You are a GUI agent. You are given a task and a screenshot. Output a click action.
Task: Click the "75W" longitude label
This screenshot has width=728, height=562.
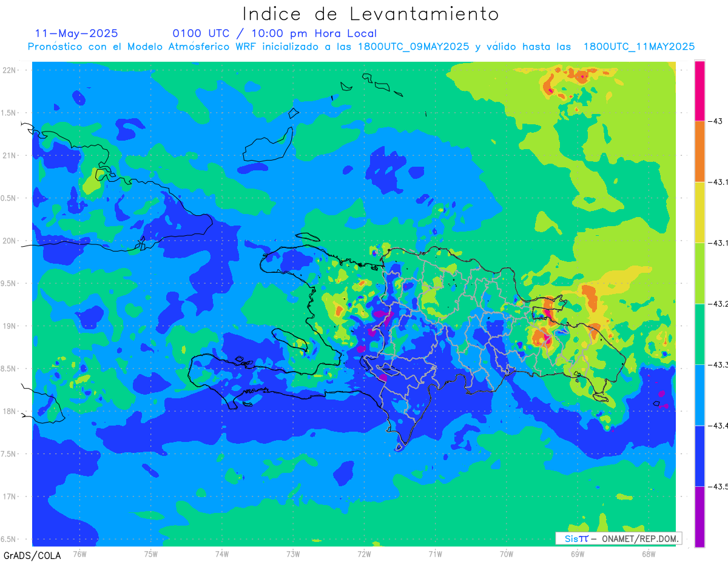[150, 554]
